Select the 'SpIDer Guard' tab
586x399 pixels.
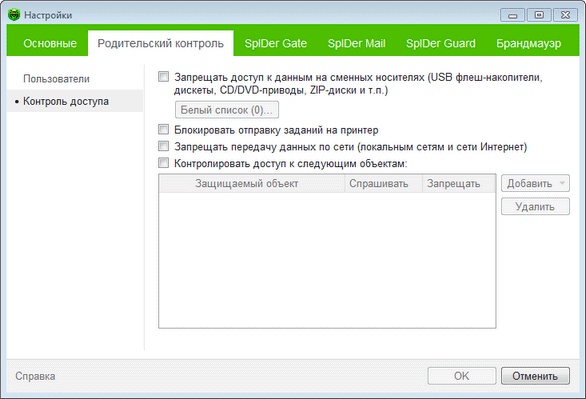point(441,43)
